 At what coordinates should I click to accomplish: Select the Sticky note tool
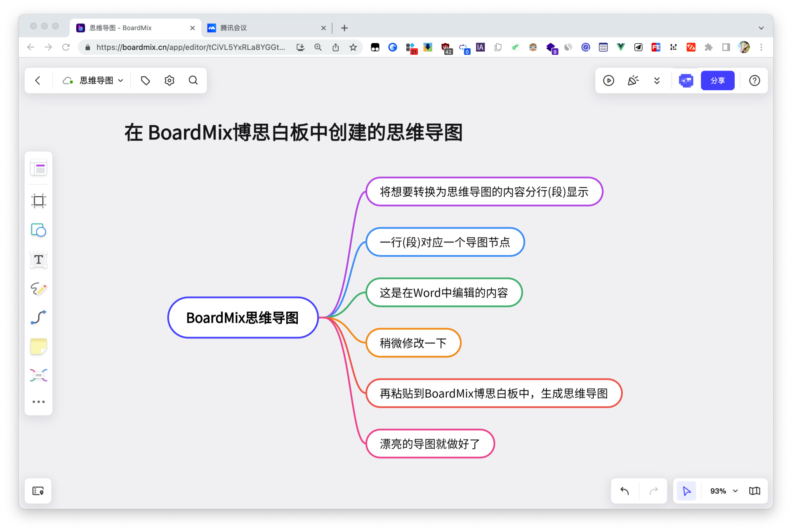[x=39, y=346]
